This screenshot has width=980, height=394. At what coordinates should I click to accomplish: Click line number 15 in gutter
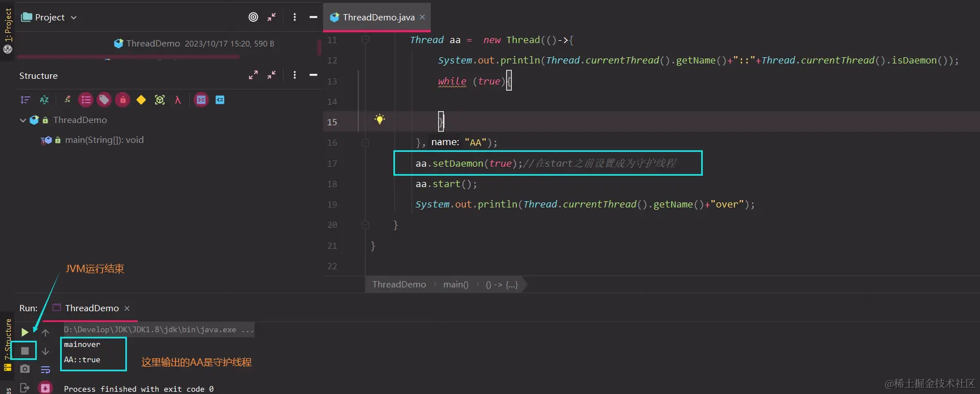(x=332, y=122)
